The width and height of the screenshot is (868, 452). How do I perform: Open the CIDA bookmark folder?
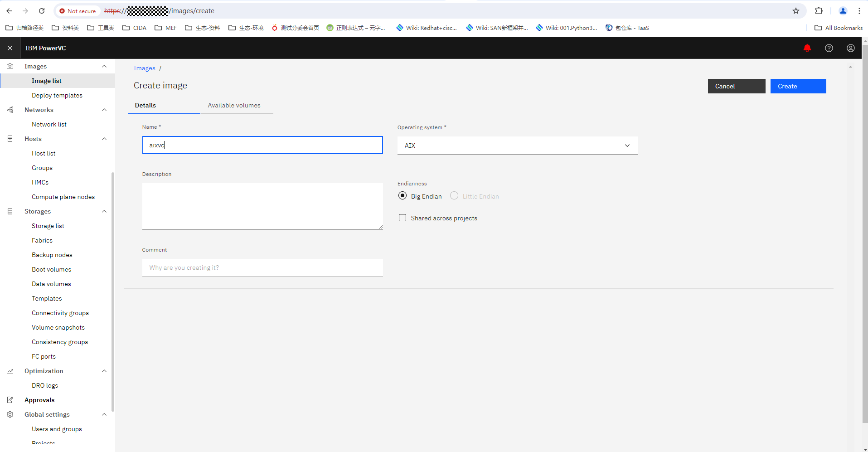135,28
